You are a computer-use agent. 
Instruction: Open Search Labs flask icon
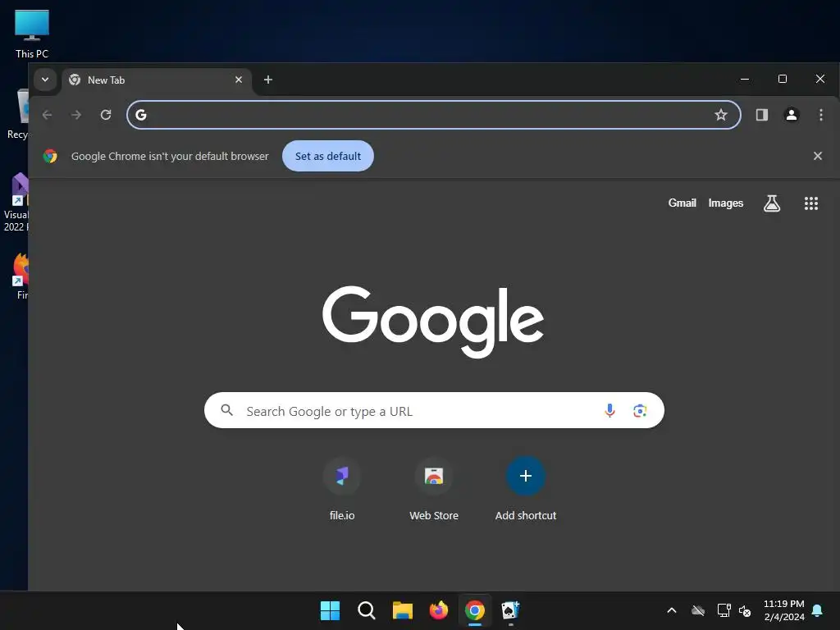click(771, 203)
